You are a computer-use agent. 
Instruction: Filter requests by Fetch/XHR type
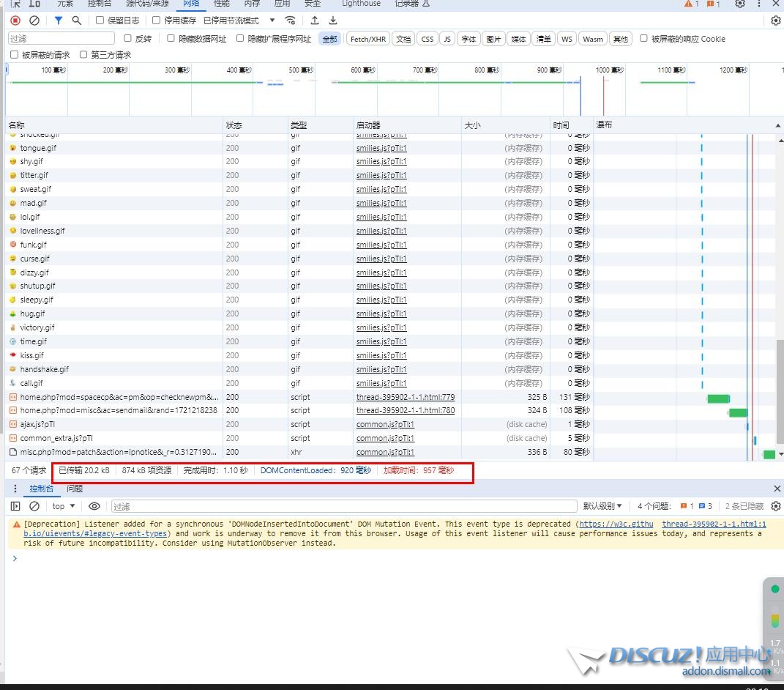367,39
